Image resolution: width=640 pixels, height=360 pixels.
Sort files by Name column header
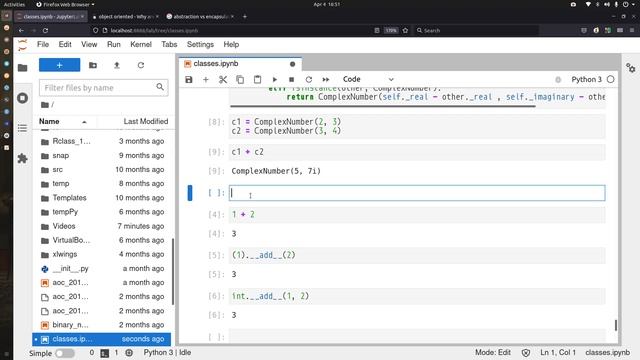point(63,122)
